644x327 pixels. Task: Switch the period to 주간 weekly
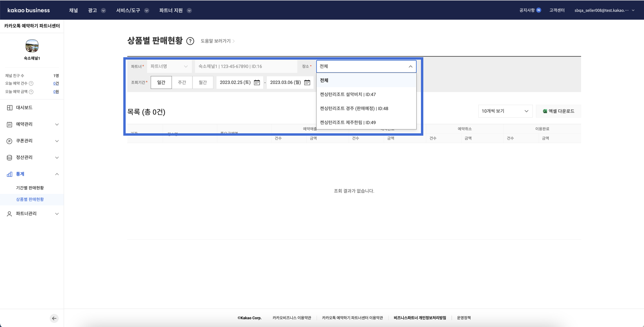tap(182, 82)
